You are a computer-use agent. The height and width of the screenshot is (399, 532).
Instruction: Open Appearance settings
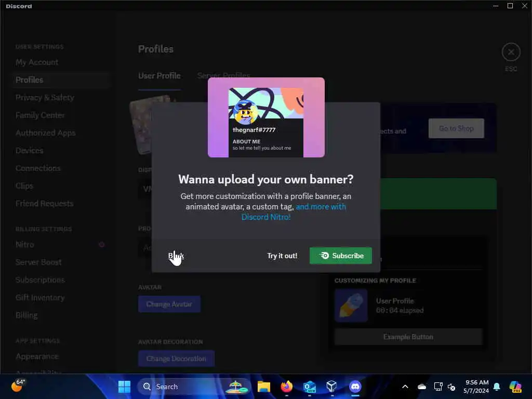click(x=37, y=356)
